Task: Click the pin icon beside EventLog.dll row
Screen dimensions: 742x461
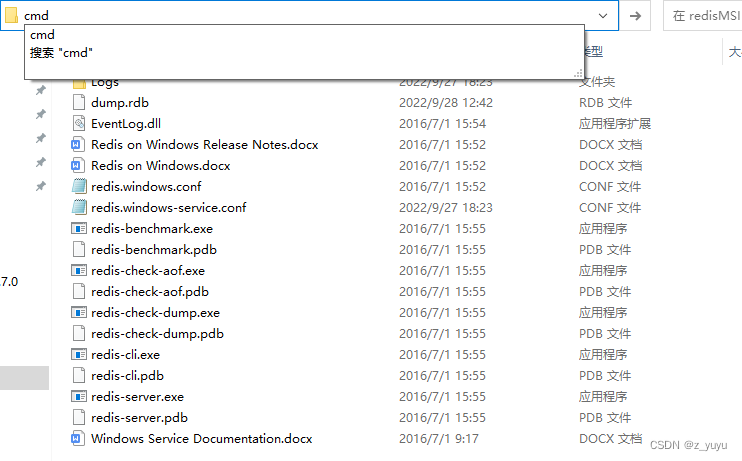Action: click(x=41, y=114)
